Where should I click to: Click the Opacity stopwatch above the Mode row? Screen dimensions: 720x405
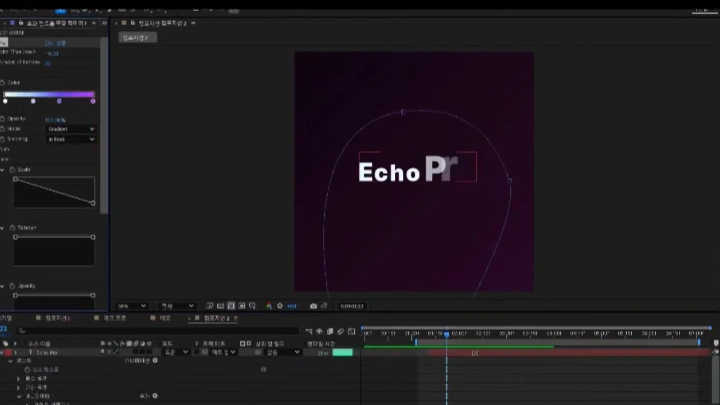coord(3,119)
